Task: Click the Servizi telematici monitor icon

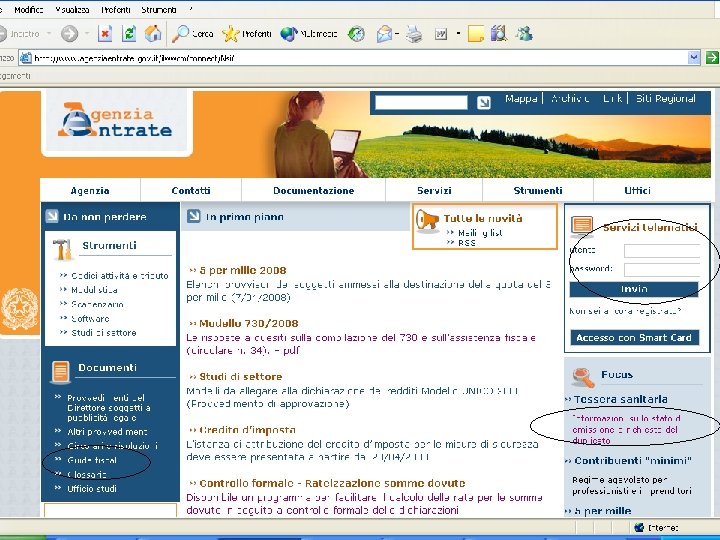Action: pos(582,226)
